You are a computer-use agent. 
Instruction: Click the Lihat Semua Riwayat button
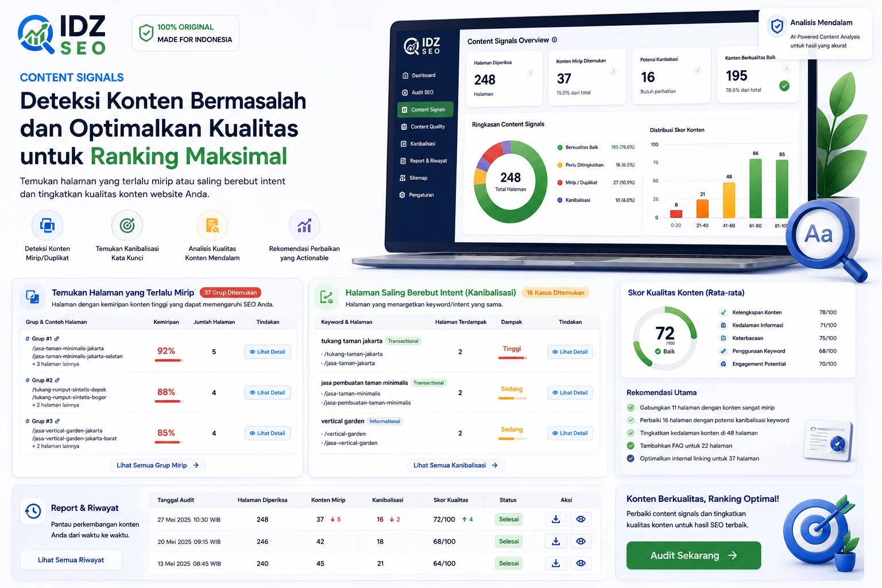tap(71, 560)
